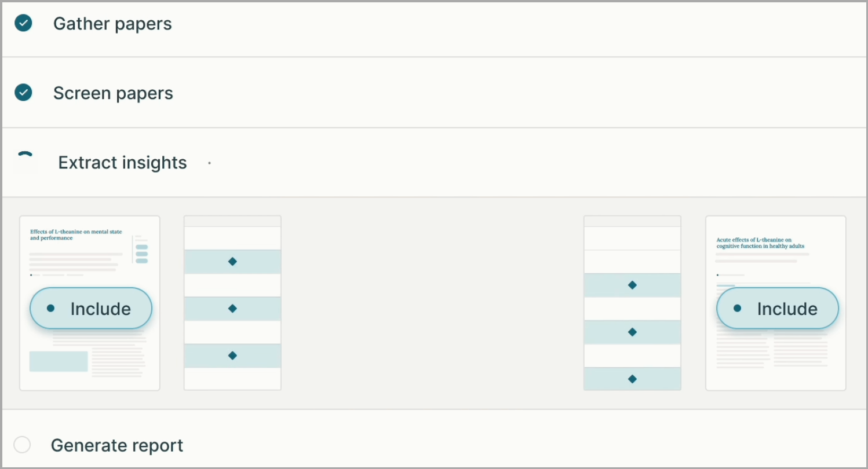Viewport: 868px width, 469px height.
Task: Click the top diamond in the right table
Action: click(x=632, y=285)
